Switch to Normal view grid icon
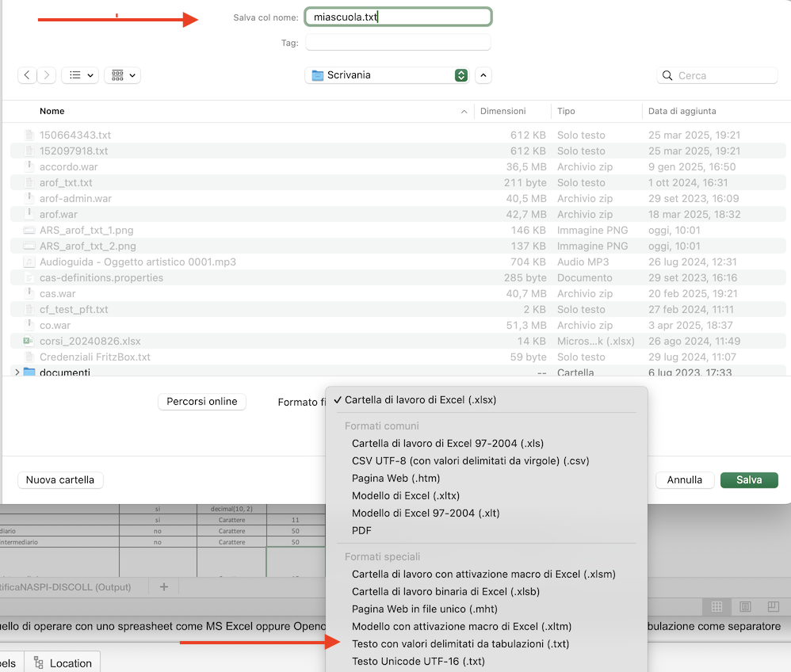 click(716, 607)
